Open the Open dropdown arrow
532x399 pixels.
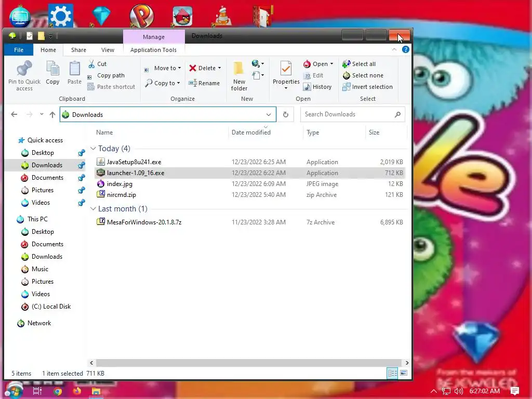(331, 64)
